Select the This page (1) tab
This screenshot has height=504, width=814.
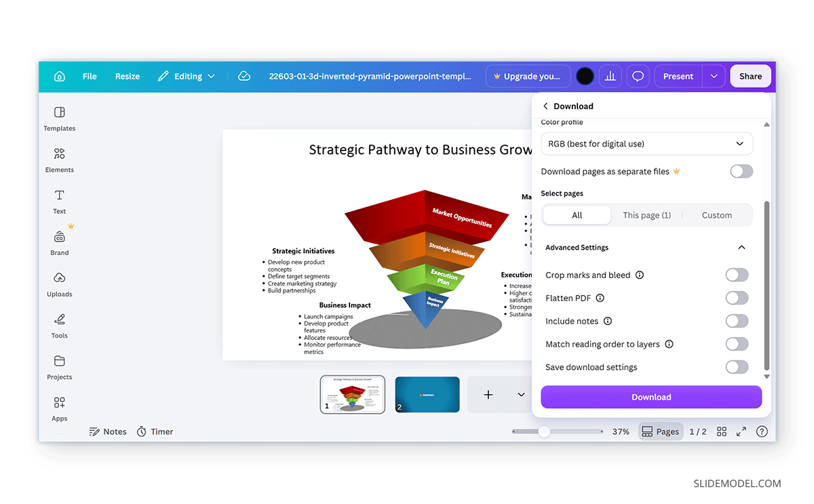[647, 215]
